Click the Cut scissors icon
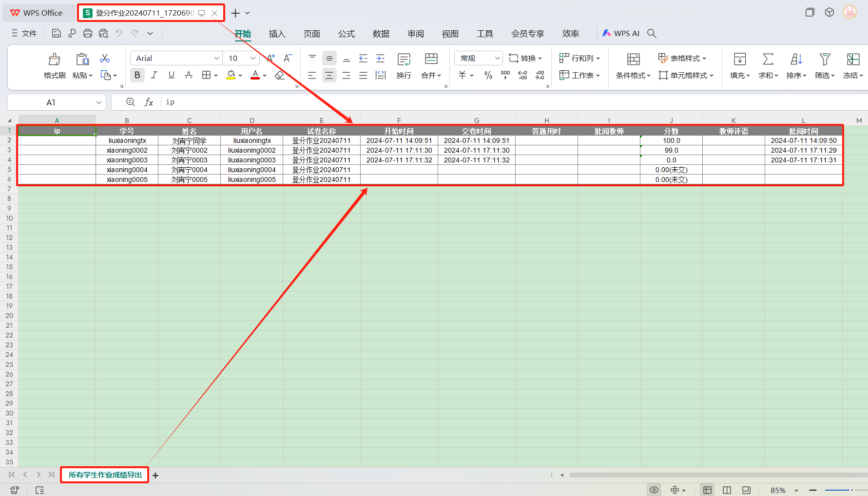 105,59
